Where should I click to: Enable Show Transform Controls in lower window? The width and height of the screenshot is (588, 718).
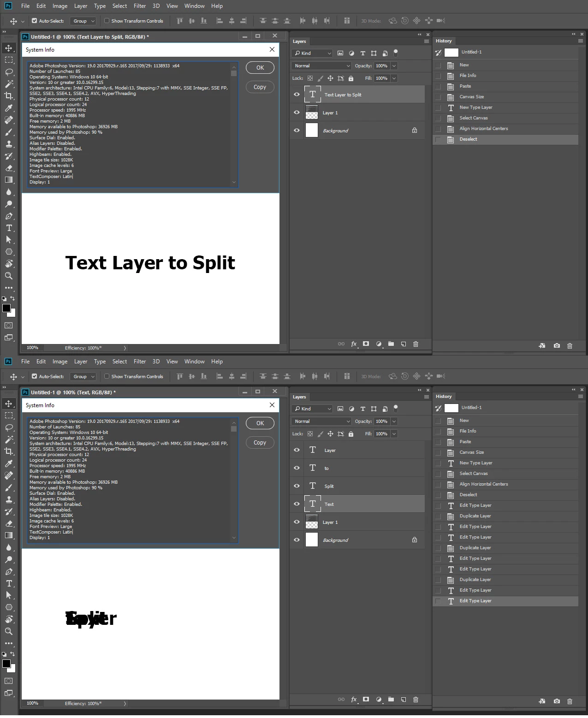[107, 376]
